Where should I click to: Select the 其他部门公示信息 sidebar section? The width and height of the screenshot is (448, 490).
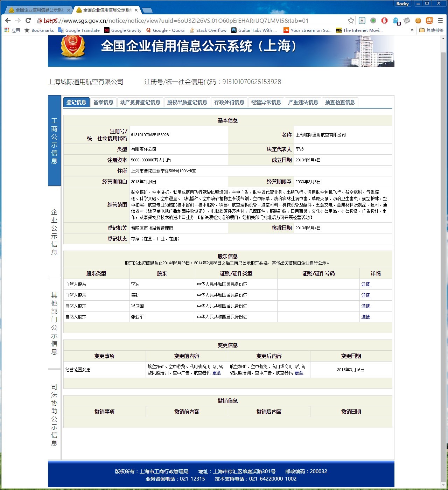coord(54,323)
